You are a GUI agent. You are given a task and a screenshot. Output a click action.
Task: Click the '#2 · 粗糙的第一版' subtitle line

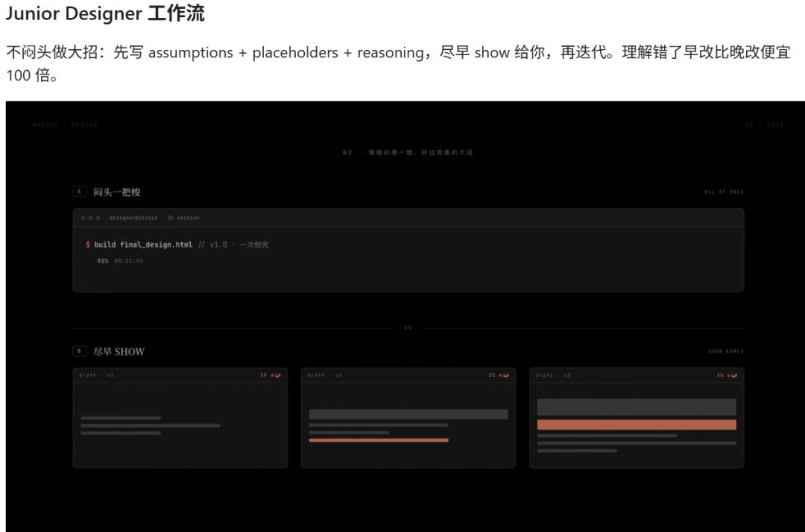coord(408,152)
